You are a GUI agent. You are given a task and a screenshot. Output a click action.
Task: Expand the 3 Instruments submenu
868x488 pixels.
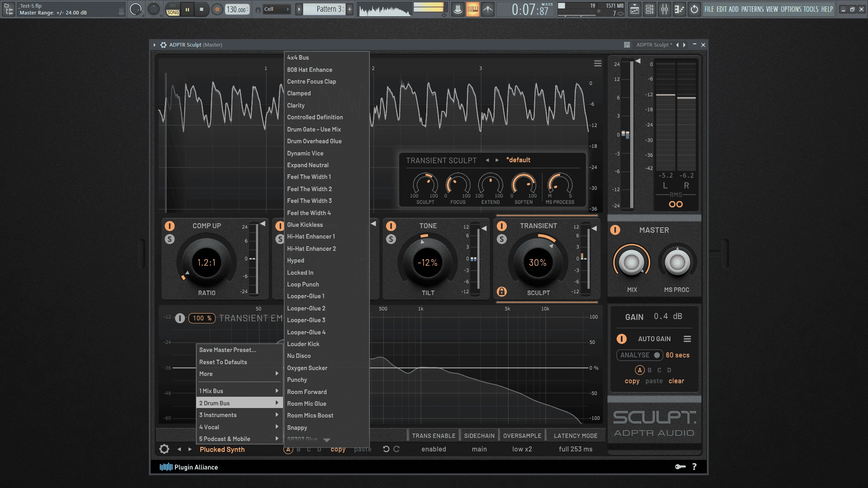239,415
